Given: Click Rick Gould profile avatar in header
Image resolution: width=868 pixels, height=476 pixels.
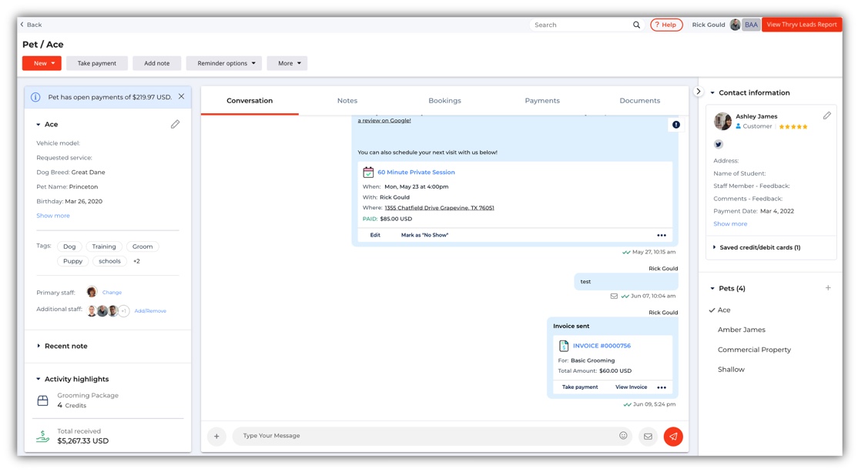Looking at the screenshot, I should pos(735,25).
